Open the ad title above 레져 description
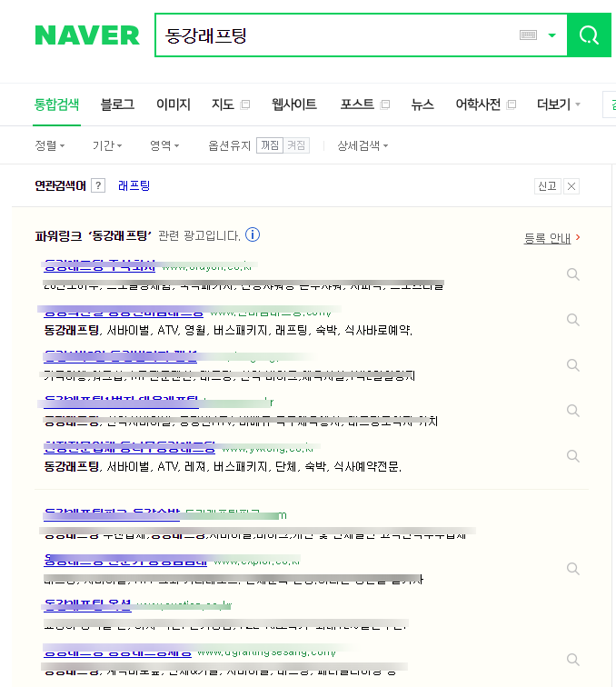This screenshot has width=616, height=687. [x=129, y=448]
